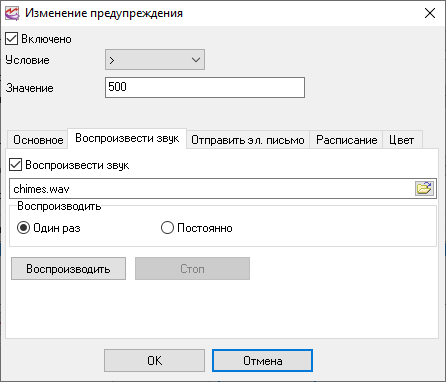Viewport: 446px width, 382px height.
Task: Select the Один раз radio button
Action: point(23,228)
